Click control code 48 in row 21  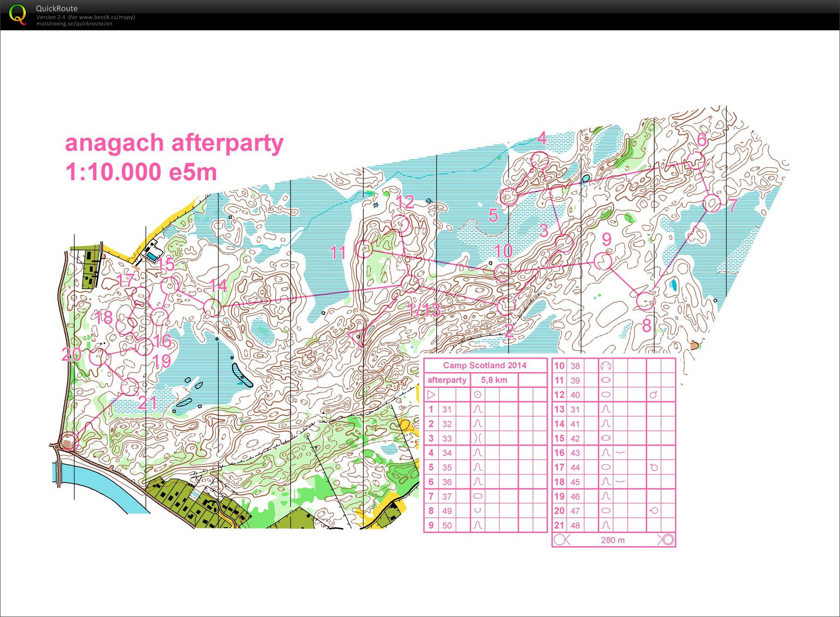575,525
